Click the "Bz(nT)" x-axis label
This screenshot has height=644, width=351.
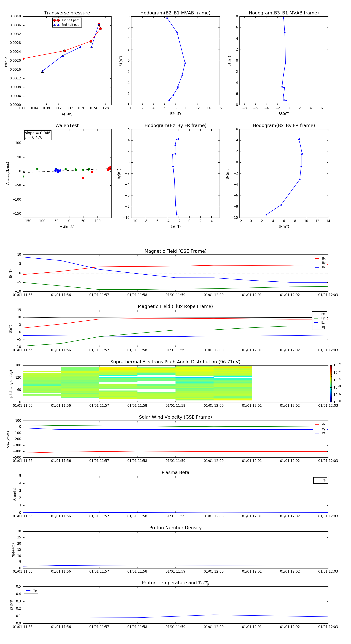coord(175,227)
